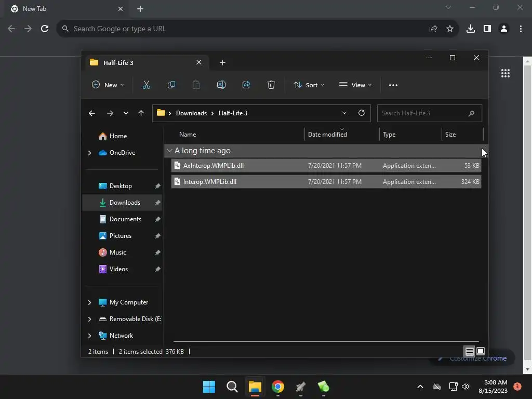Click Downloads in the address breadcrumb
Image resolution: width=532 pixels, height=399 pixels.
(191, 113)
